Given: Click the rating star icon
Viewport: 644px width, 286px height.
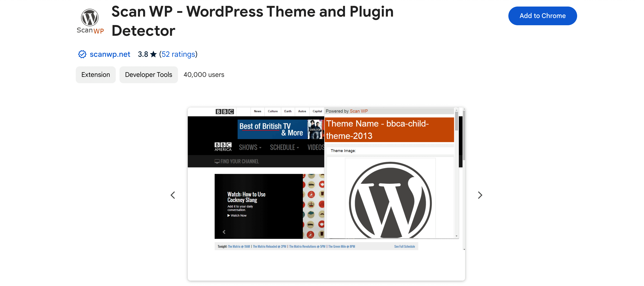Looking at the screenshot, I should click(153, 54).
